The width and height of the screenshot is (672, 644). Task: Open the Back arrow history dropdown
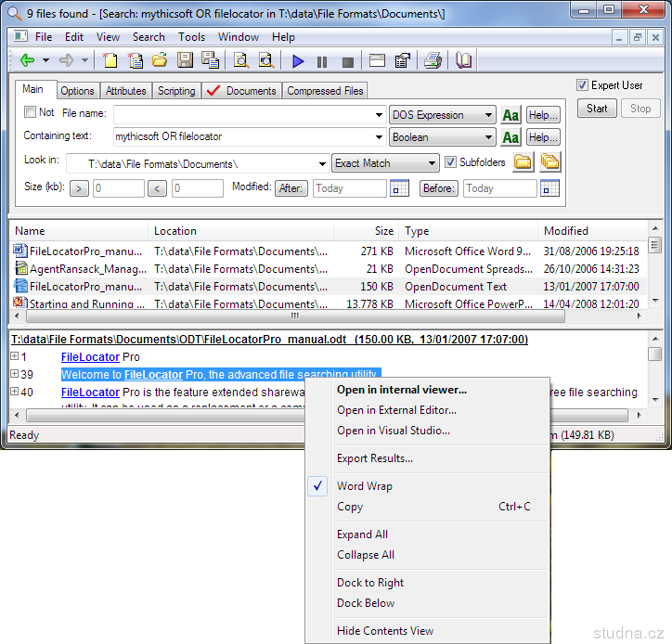point(45,60)
